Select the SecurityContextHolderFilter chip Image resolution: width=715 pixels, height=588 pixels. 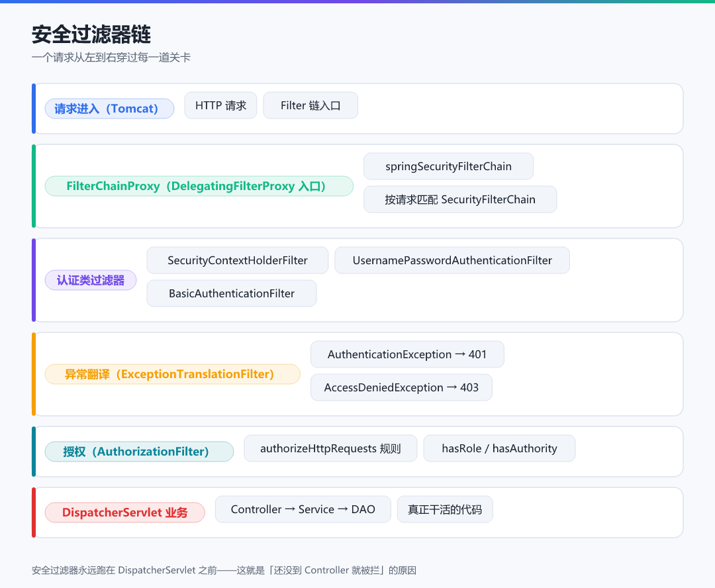click(x=238, y=260)
